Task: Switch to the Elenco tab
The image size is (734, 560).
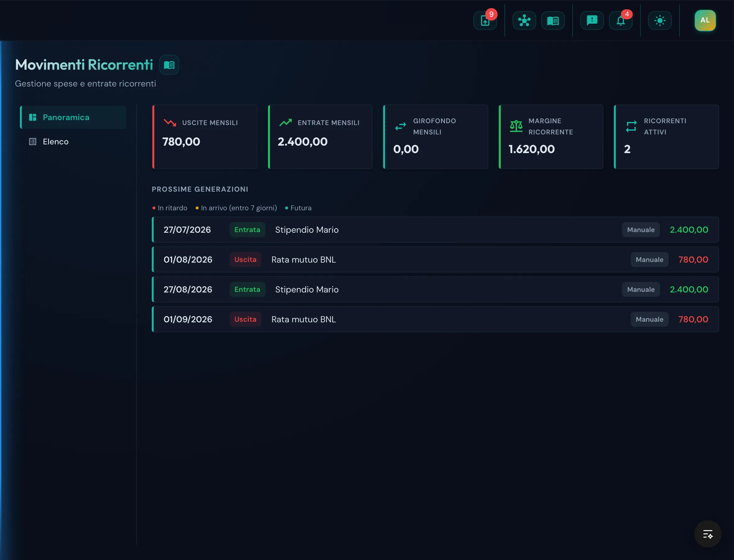Action: coord(73,142)
